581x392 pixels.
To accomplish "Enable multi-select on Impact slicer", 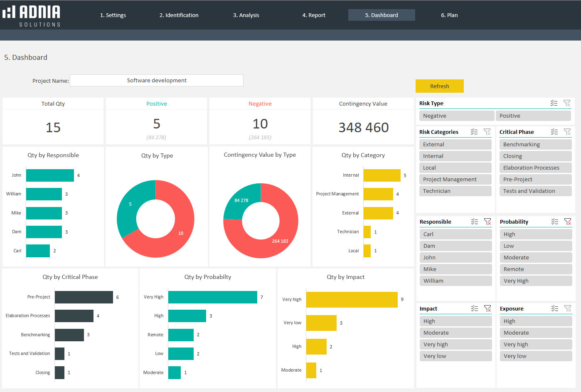I will pyautogui.click(x=474, y=308).
